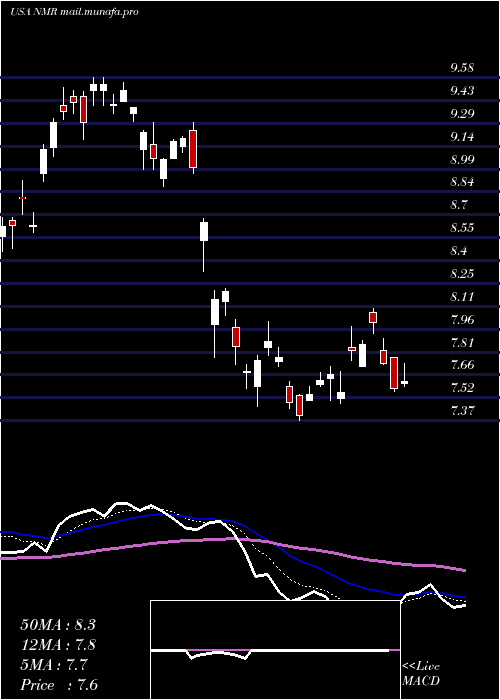This screenshot has width=500, height=700.
Task: Select the 8.7 price axis label
Action: pos(459,205)
